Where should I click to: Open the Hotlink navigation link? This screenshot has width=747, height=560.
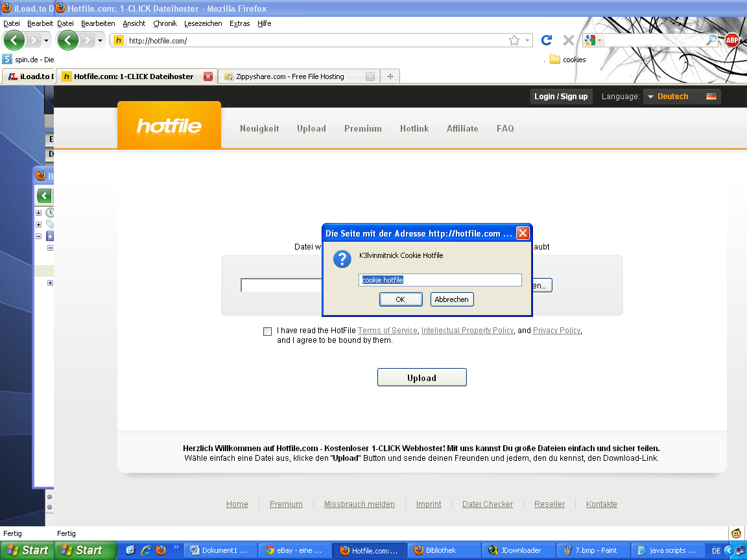414,128
